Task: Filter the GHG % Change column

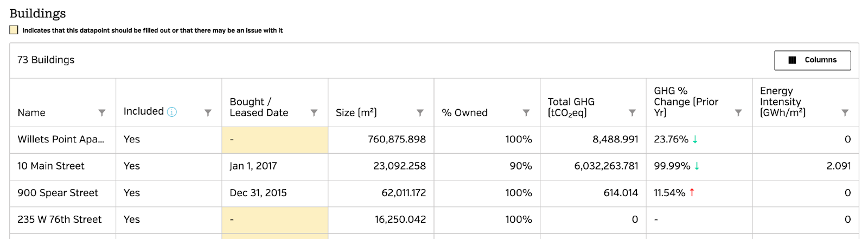Action: [738, 112]
